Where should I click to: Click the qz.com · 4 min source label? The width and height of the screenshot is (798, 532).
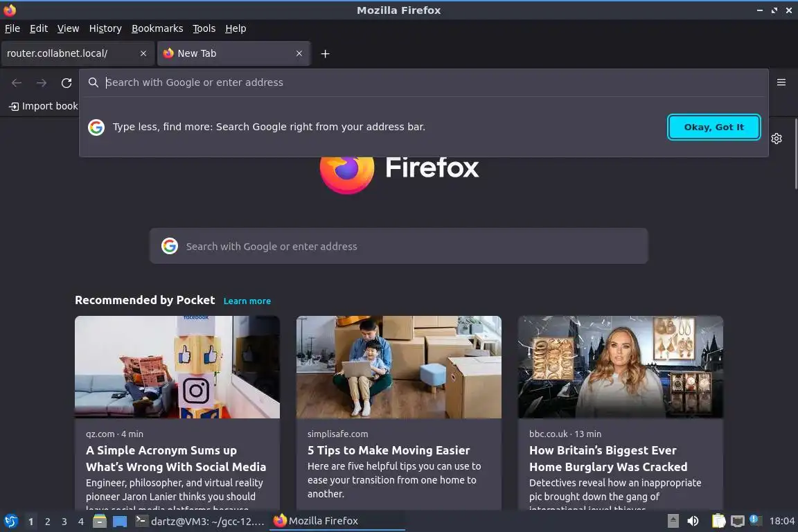[114, 434]
